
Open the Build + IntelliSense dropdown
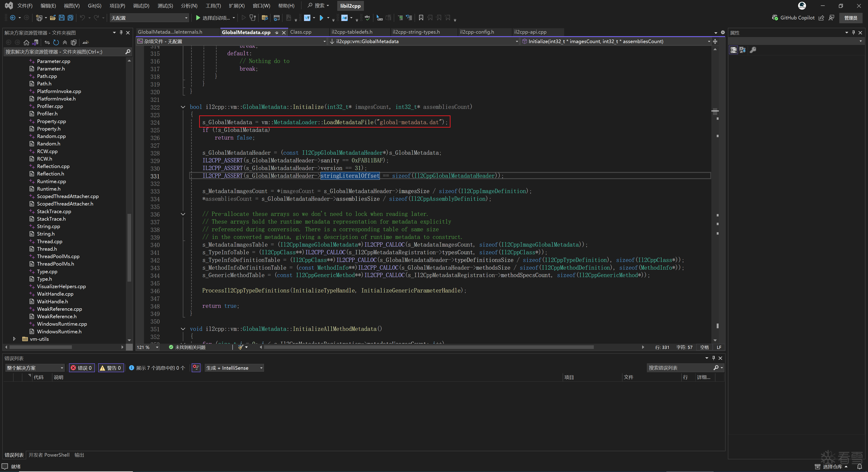(234, 368)
